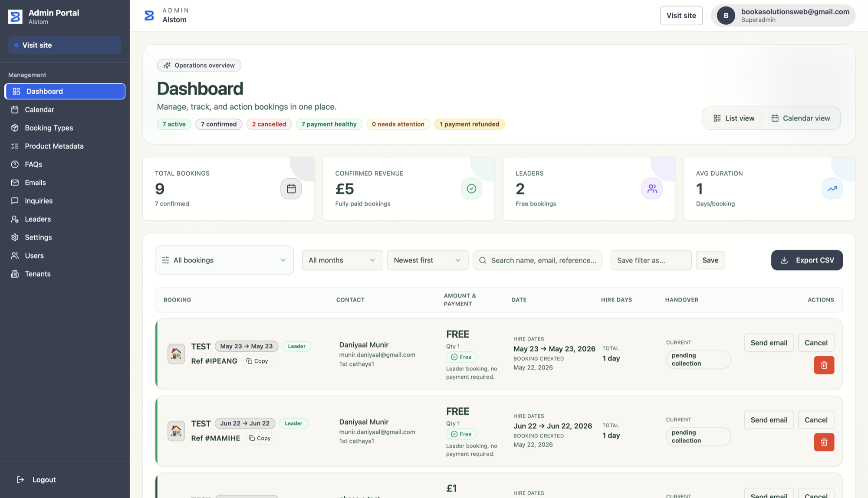Delete booking MAMIHE with red trash icon
Screen dimensions: 868x498
pyautogui.click(x=824, y=442)
